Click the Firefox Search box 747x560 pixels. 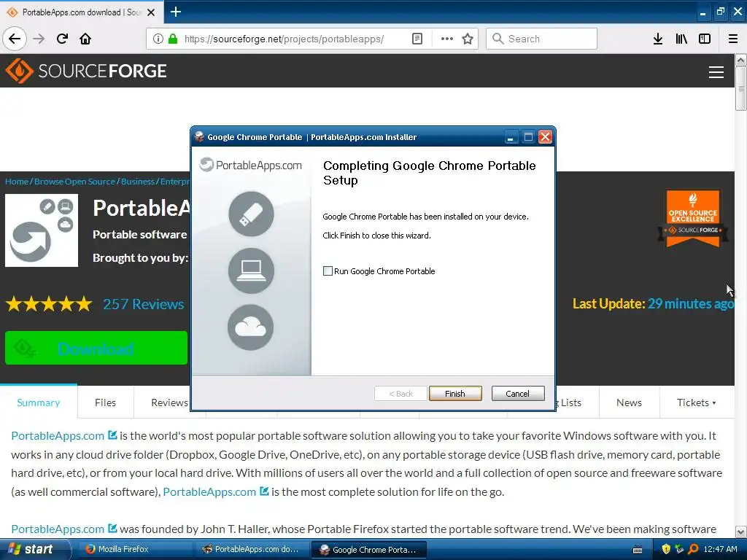[542, 39]
